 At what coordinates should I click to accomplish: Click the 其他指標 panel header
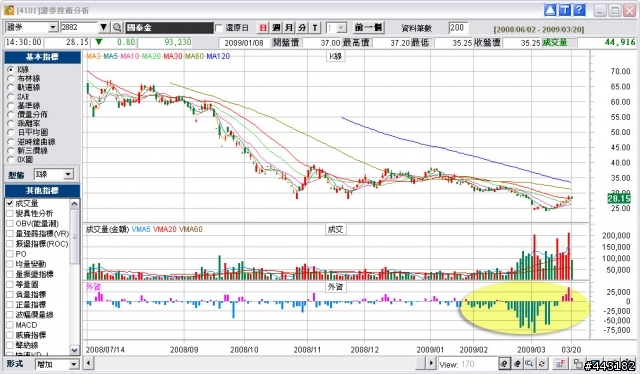pyautogui.click(x=42, y=191)
